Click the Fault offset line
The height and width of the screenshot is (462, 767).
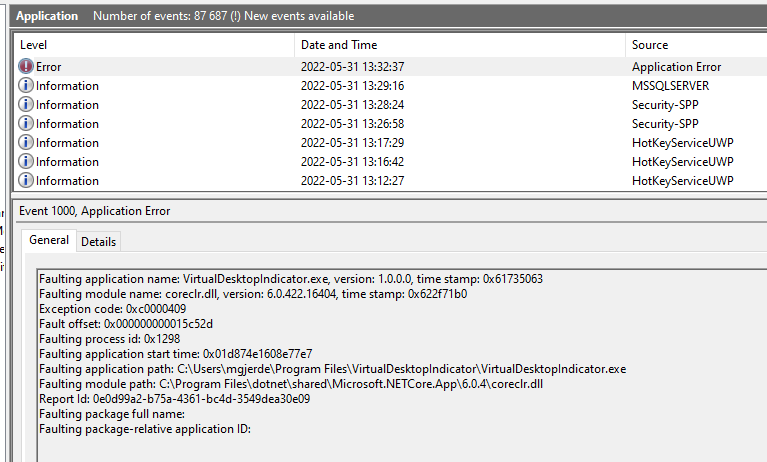126,324
